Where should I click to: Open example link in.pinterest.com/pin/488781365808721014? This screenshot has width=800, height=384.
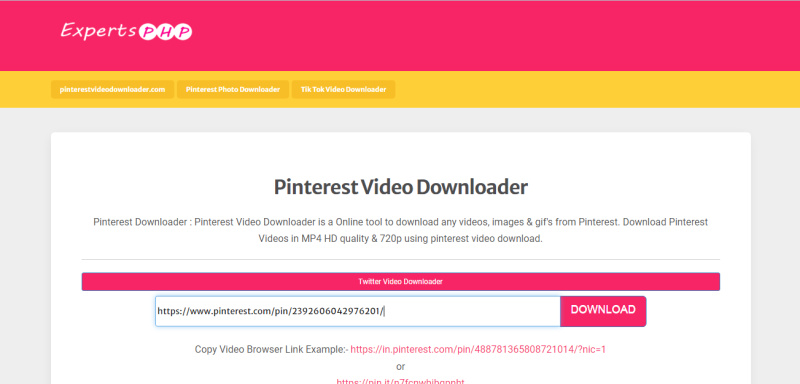pyautogui.click(x=478, y=350)
